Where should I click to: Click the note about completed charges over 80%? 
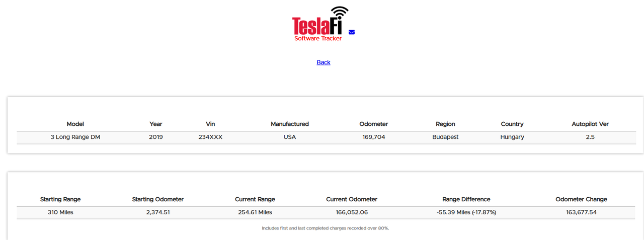(325, 228)
